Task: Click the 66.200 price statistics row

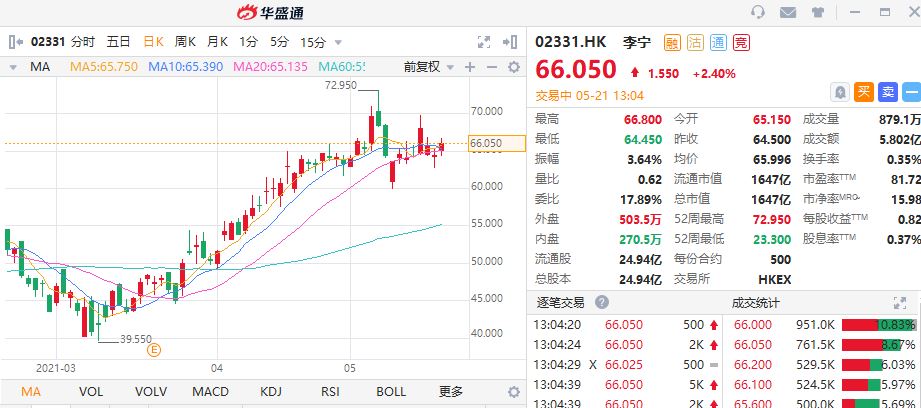Action: tap(822, 365)
